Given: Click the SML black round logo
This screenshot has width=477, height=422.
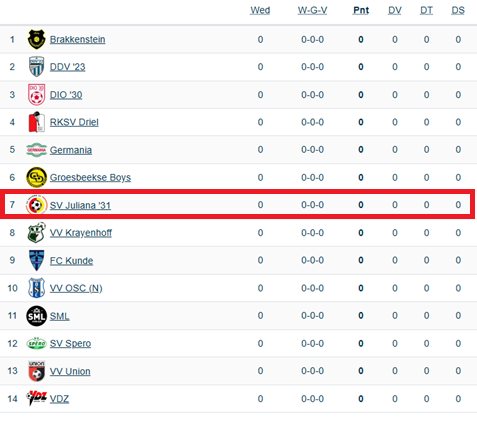Looking at the screenshot, I should (x=36, y=316).
